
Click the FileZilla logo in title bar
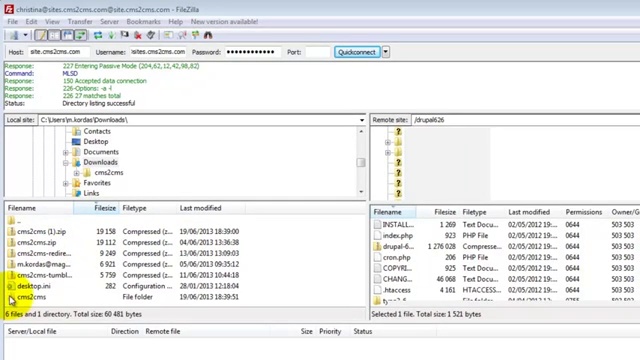[x=9, y=9]
